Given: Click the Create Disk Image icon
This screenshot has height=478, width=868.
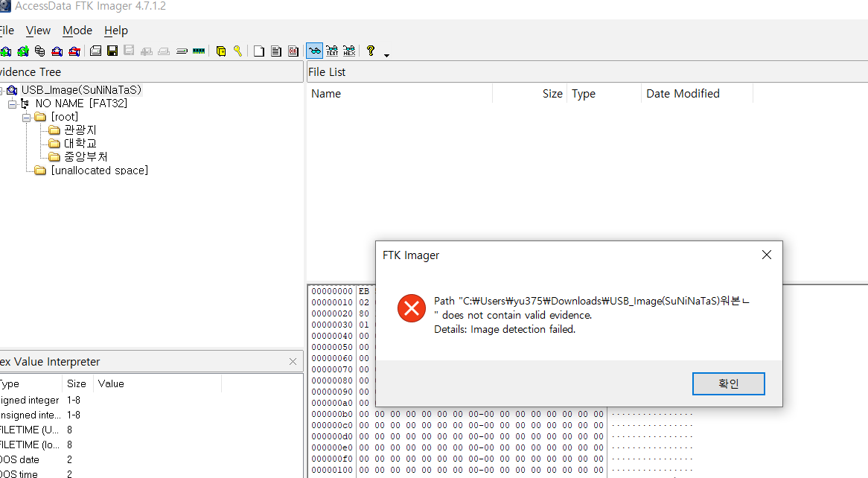Looking at the screenshot, I should (95, 51).
